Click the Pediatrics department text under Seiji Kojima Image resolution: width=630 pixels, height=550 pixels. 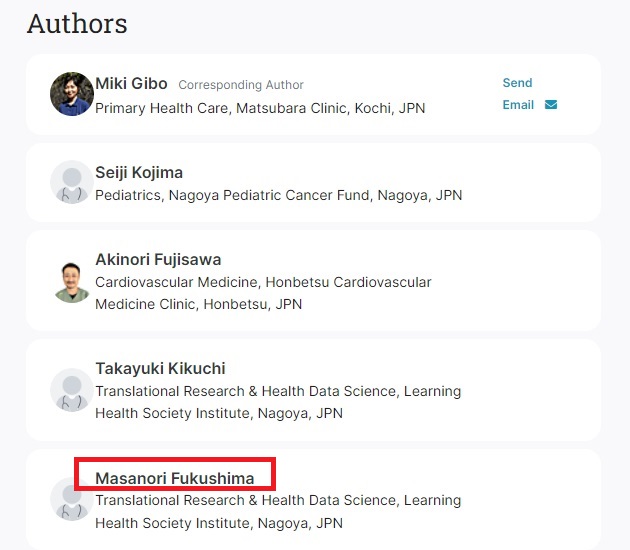point(129,195)
